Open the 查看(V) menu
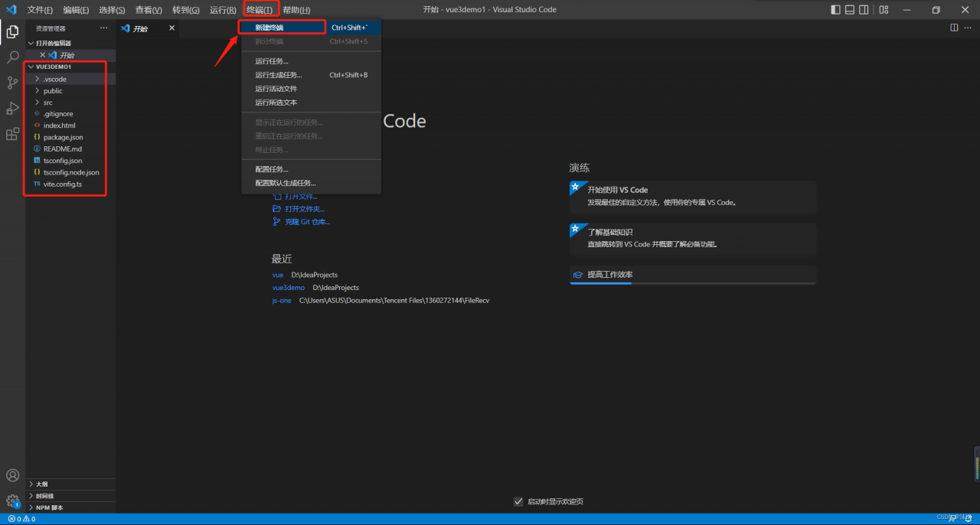The image size is (980, 525). 149,10
